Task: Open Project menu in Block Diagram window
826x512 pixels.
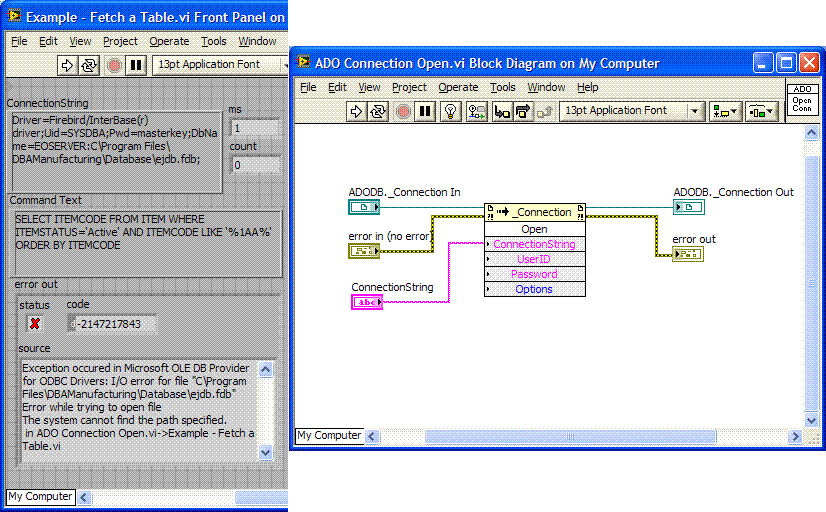Action: pyautogui.click(x=409, y=87)
